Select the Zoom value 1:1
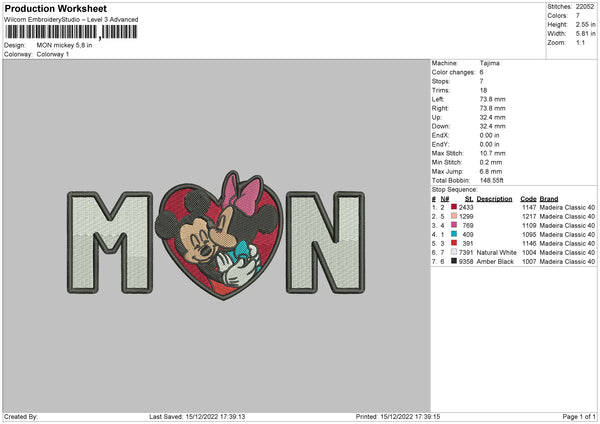 [x=580, y=43]
